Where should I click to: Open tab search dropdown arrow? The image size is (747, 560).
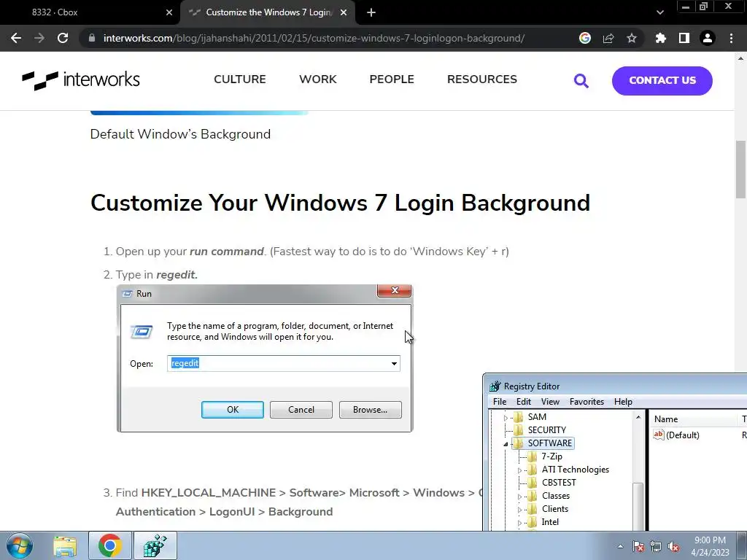coord(659,12)
